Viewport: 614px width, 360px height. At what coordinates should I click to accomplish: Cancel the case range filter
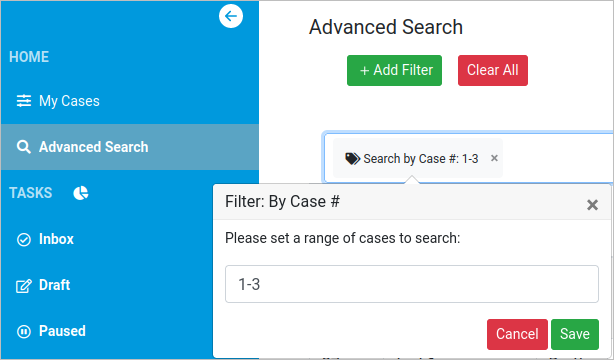(x=517, y=334)
